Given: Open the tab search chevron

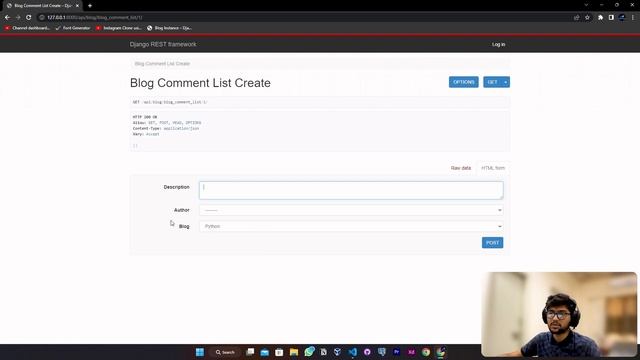Looking at the screenshot, I should pyautogui.click(x=586, y=5).
